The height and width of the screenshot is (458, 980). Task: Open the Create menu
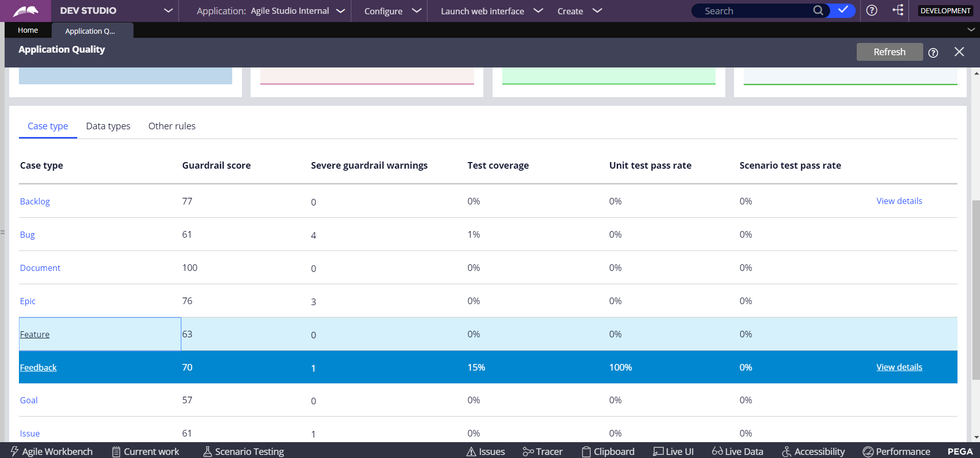[x=580, y=11]
